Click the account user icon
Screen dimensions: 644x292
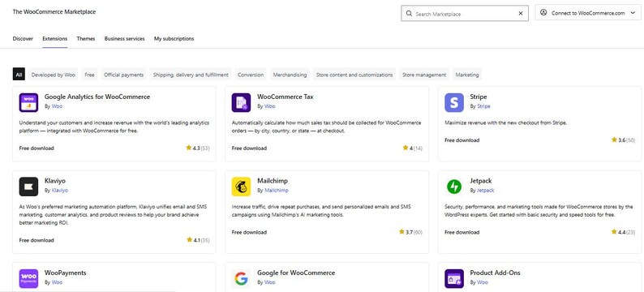543,13
